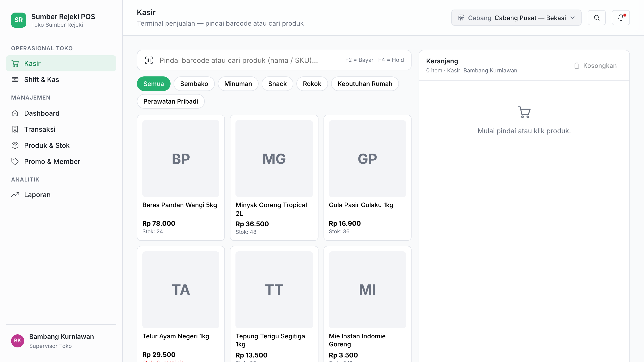The height and width of the screenshot is (362, 644).
Task: Click the empty cart icon in Keranjang
Action: [x=524, y=112]
